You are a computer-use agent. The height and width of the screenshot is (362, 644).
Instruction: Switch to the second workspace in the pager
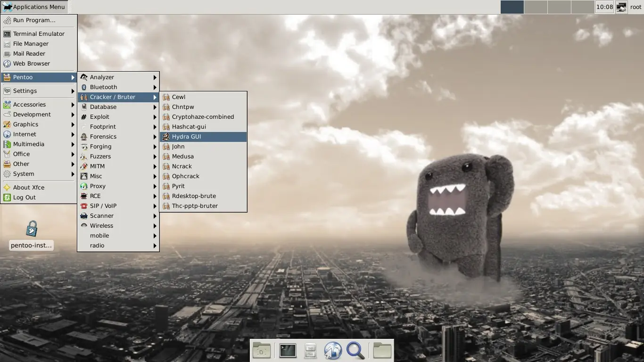pyautogui.click(x=536, y=7)
